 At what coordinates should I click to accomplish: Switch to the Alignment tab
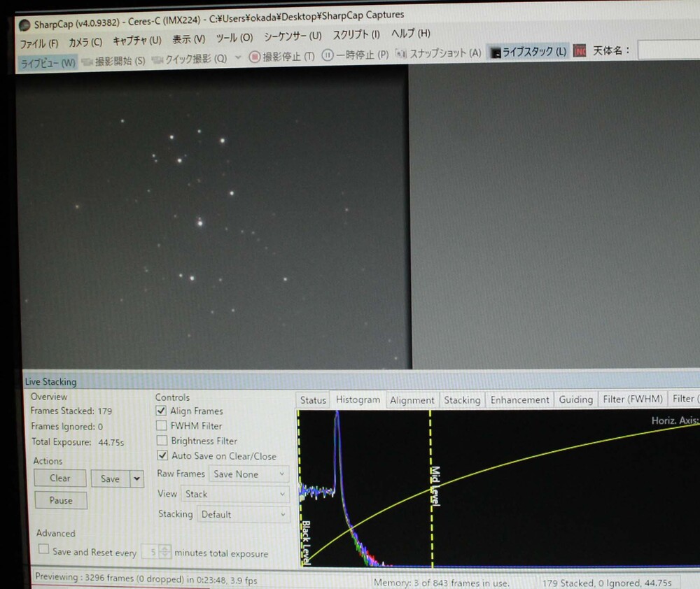tap(412, 400)
